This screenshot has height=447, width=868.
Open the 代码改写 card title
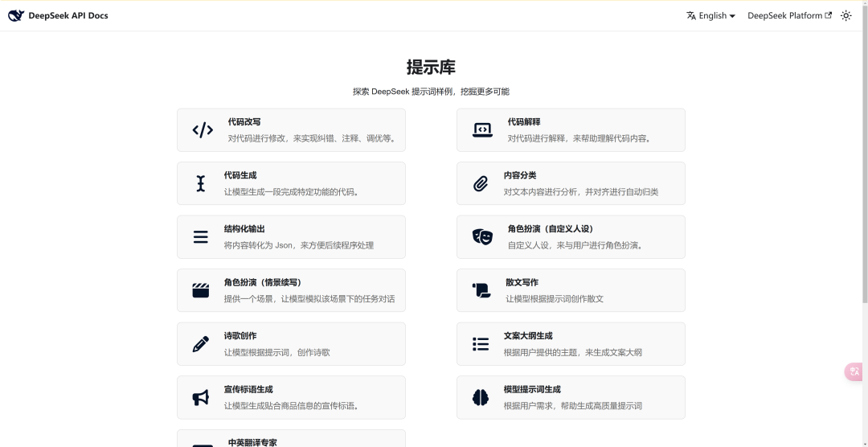tap(244, 122)
